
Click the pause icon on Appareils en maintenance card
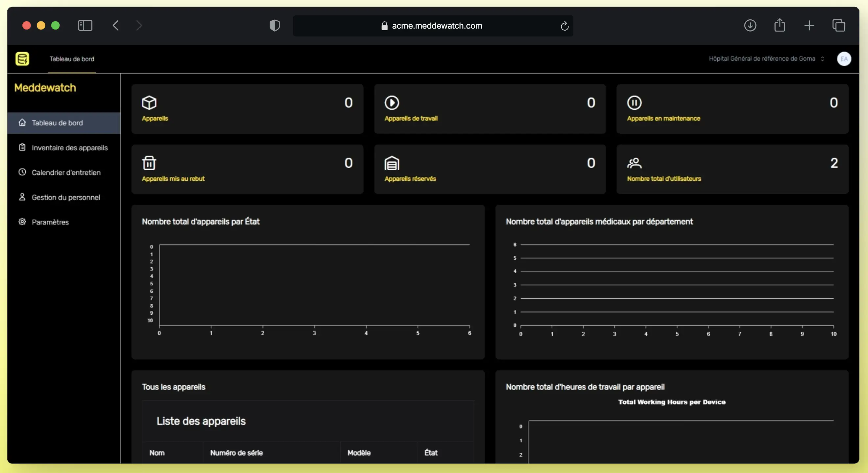[634, 103]
